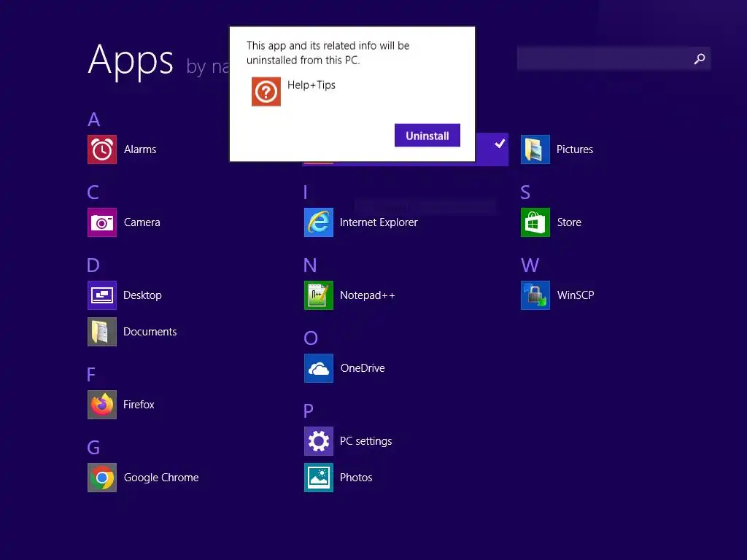
Task: Select the letter P group header
Action: pos(309,411)
